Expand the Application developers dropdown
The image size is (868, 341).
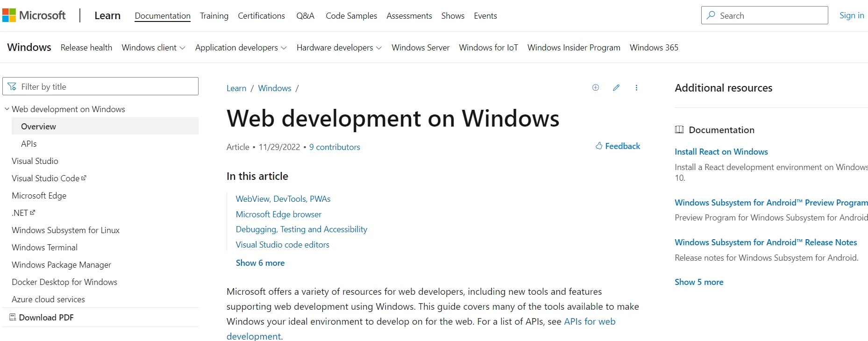(241, 48)
